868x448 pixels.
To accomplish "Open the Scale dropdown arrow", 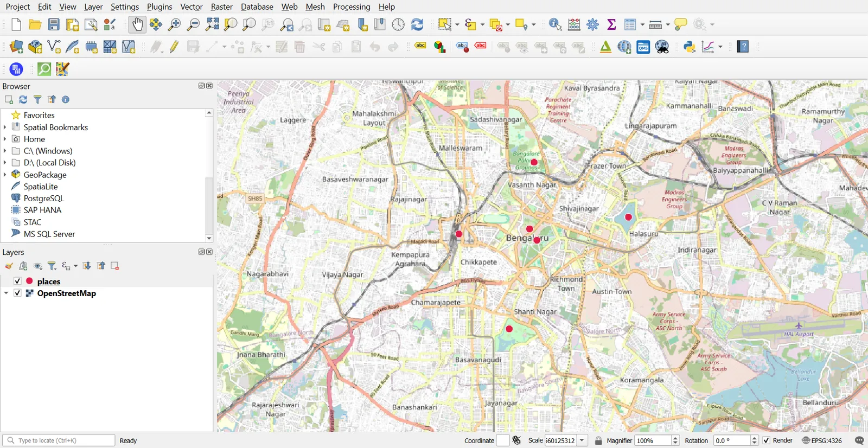I will [582, 440].
